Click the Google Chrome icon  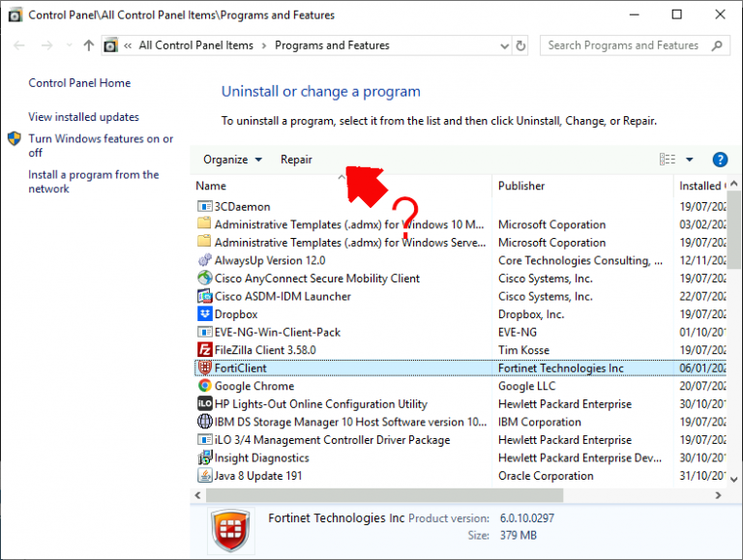[x=204, y=386]
